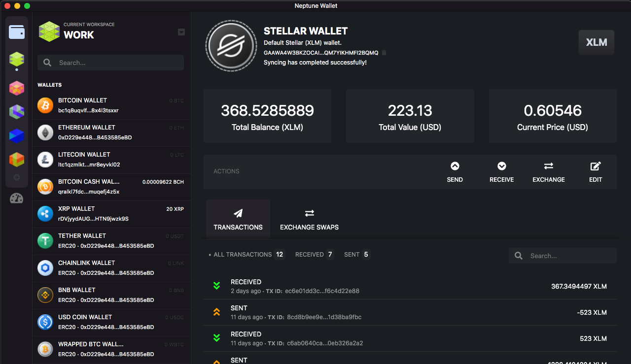
Task: Click TX ID c6ab0640ca...0eb326a2a2
Action: coord(325,343)
